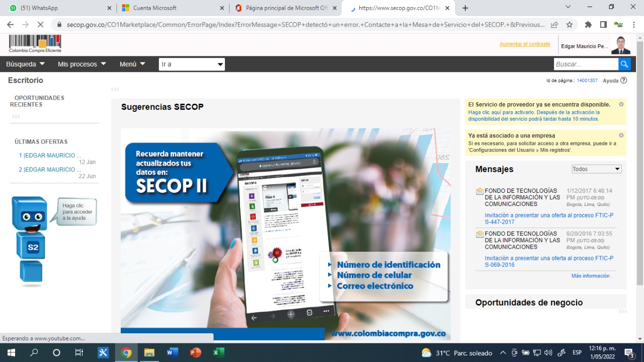The width and height of the screenshot is (644, 362).
Task: Open the Ayuda help question icon
Action: (624, 80)
